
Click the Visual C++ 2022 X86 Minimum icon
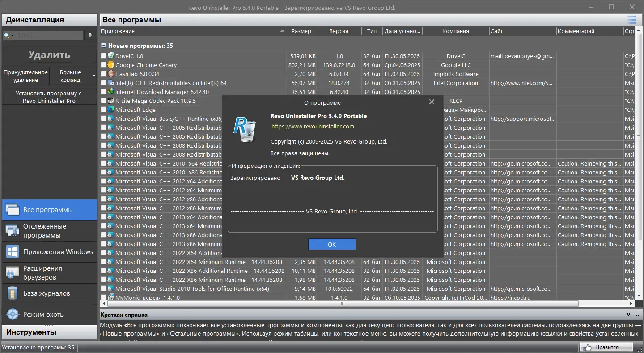(x=110, y=280)
